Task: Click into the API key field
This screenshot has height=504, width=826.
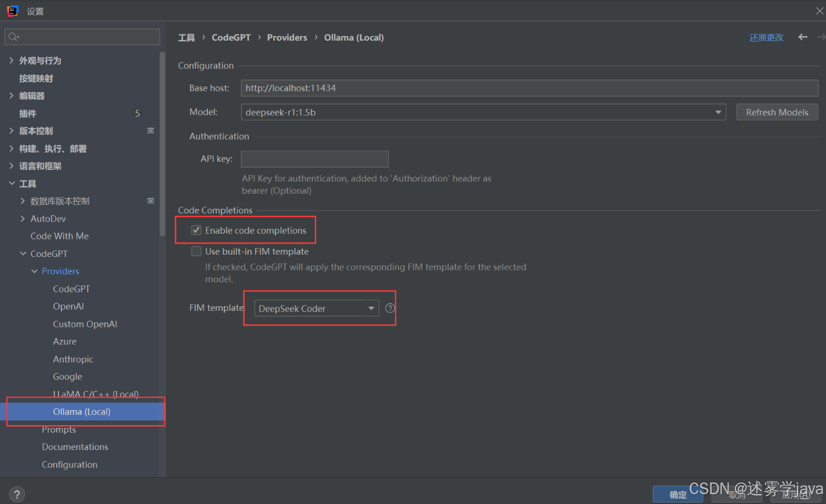Action: 314,159
